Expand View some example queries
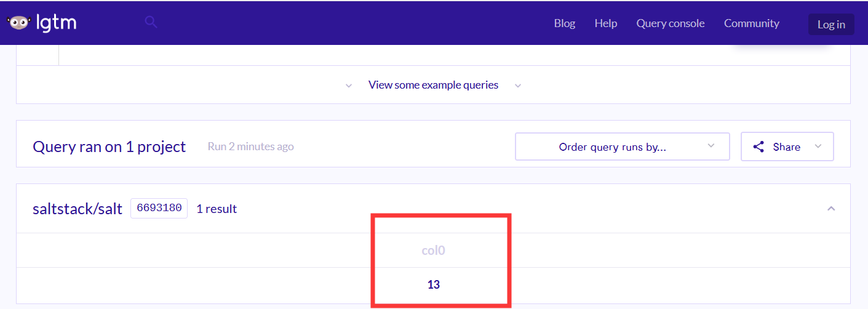Screen dimensions: 868x309 pyautogui.click(x=433, y=85)
